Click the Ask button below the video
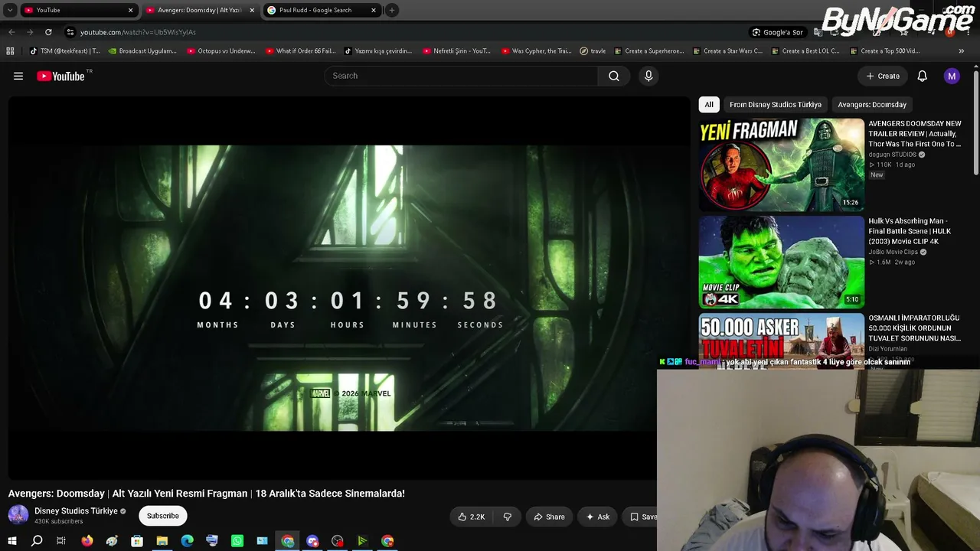This screenshot has height=551, width=980. coord(597,517)
